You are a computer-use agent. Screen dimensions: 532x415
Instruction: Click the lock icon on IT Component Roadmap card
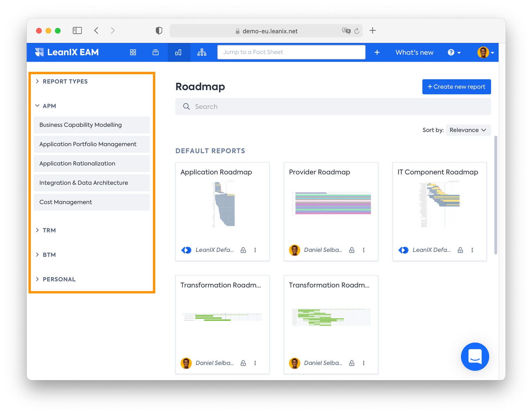(460, 250)
